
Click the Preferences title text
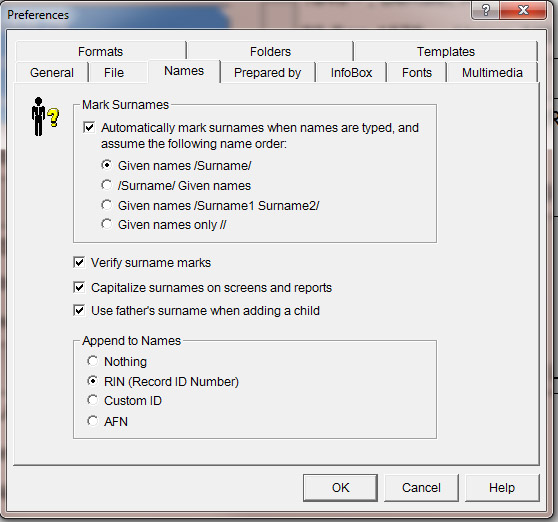point(38,15)
